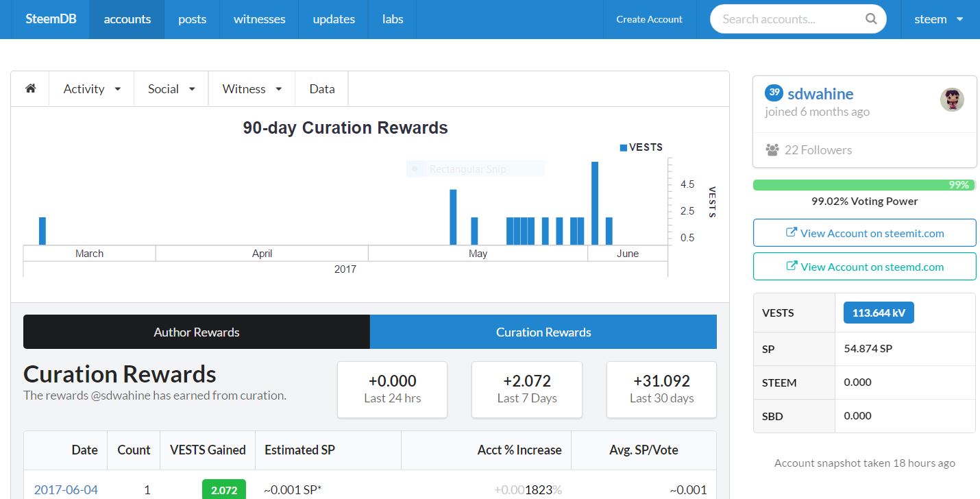The height and width of the screenshot is (499, 980).
Task: Click the followers people icon
Action: pos(772,150)
